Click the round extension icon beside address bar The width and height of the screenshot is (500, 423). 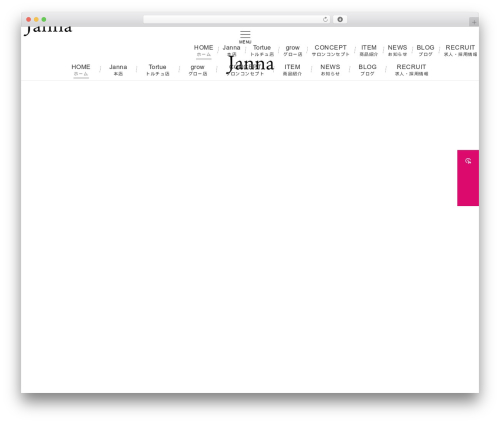(340, 20)
